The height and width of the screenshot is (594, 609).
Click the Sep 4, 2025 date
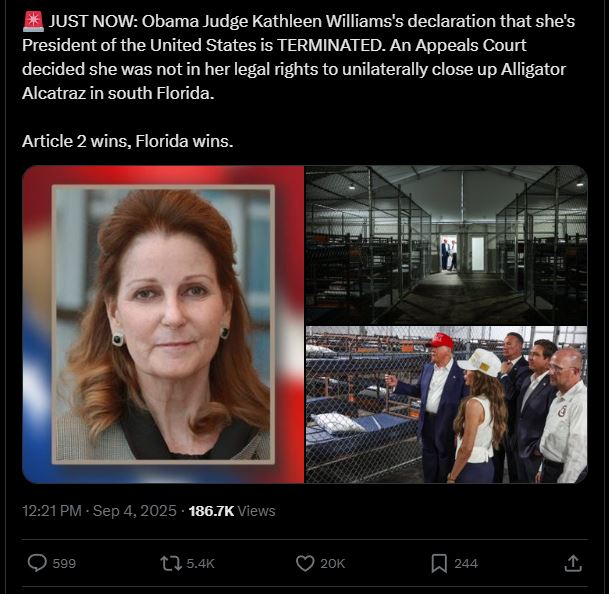tap(135, 511)
